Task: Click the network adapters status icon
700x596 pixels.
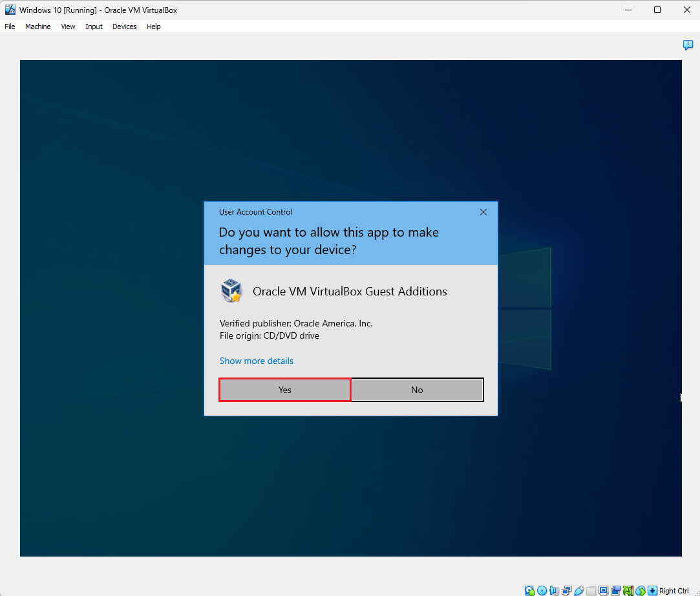Action: tap(566, 591)
